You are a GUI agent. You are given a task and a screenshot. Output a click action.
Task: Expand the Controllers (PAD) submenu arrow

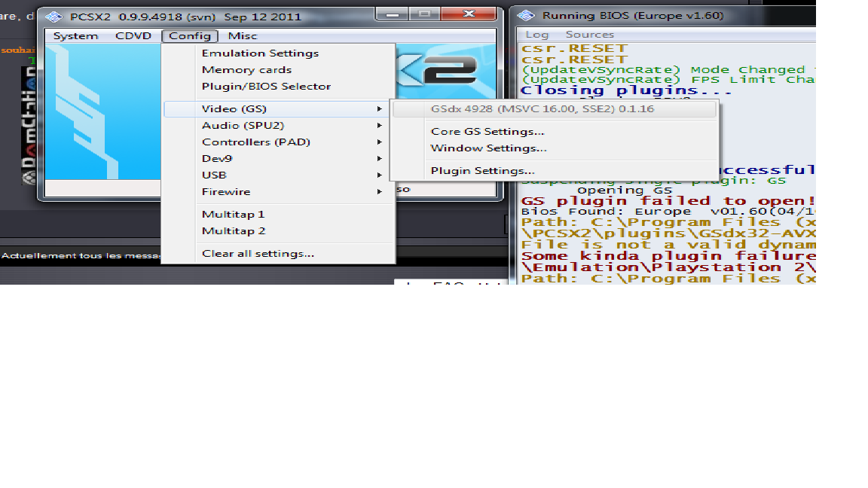pyautogui.click(x=379, y=142)
